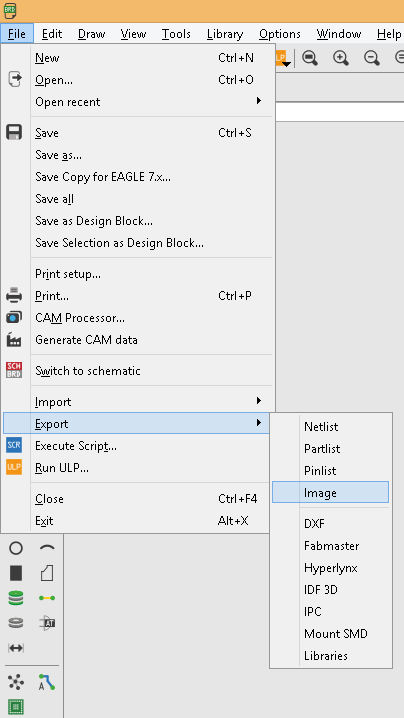This screenshot has height=718, width=404.
Task: Select the green Via tool
Action: [16, 598]
